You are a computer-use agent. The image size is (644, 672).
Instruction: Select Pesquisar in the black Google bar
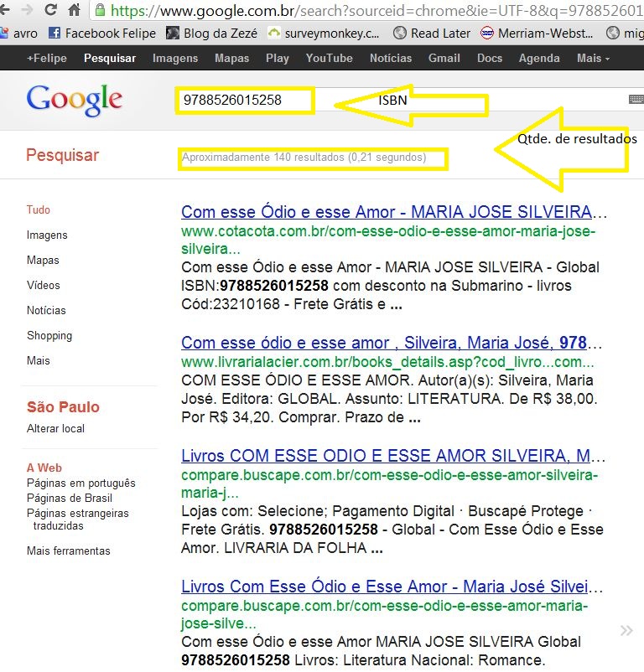[x=110, y=59]
